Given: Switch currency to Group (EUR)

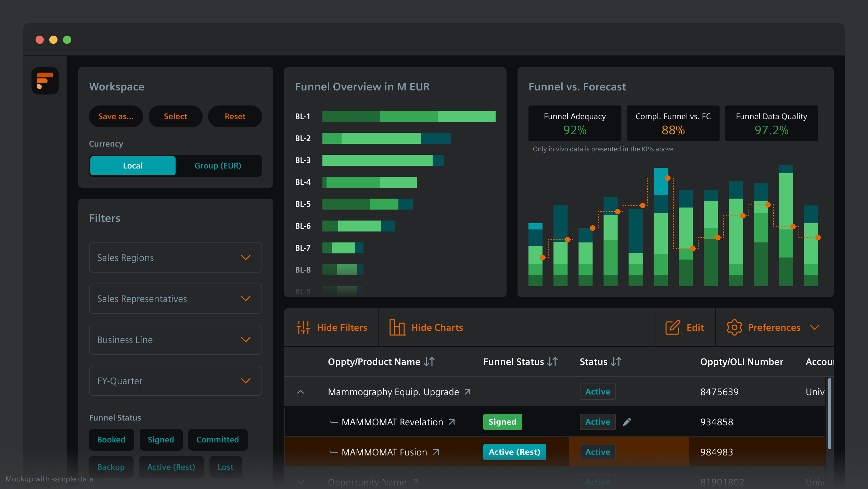Looking at the screenshot, I should click(218, 166).
